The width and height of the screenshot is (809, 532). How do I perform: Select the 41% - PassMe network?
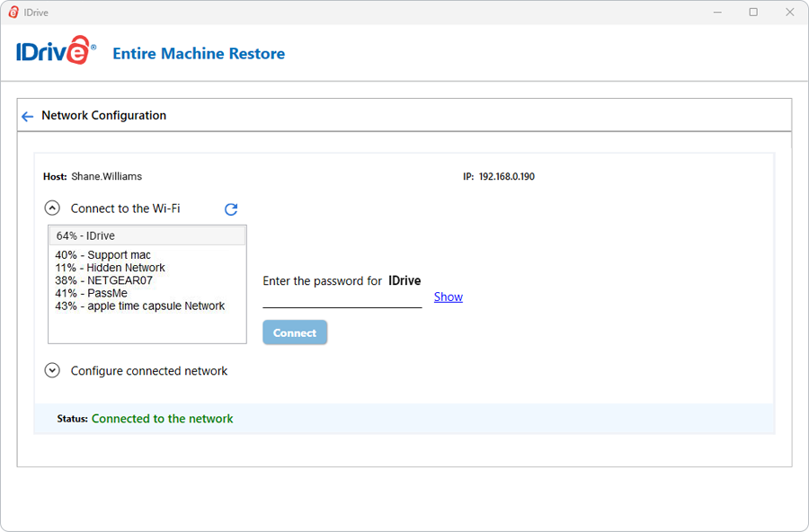[x=92, y=293]
